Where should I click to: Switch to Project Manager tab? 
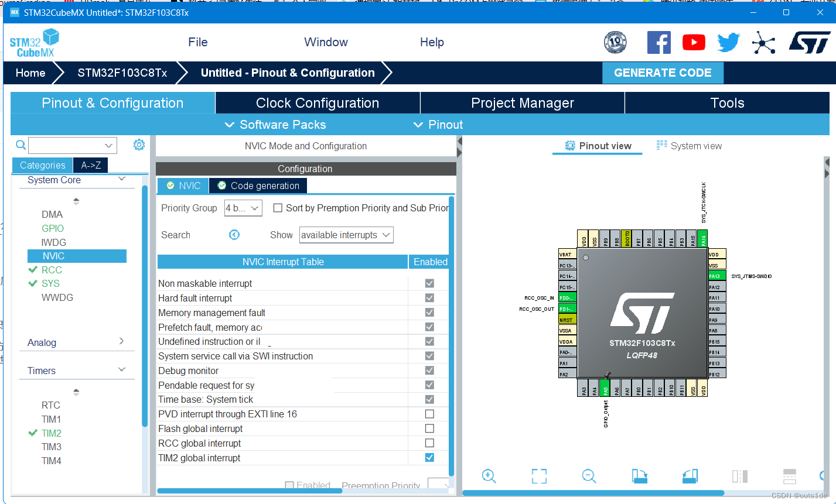(523, 103)
